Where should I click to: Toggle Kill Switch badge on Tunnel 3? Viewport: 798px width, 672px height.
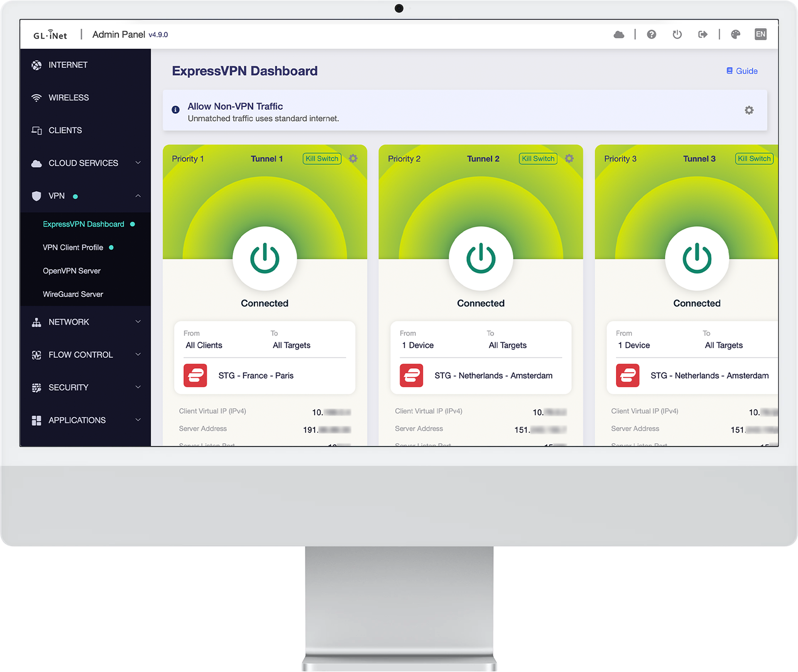[754, 158]
